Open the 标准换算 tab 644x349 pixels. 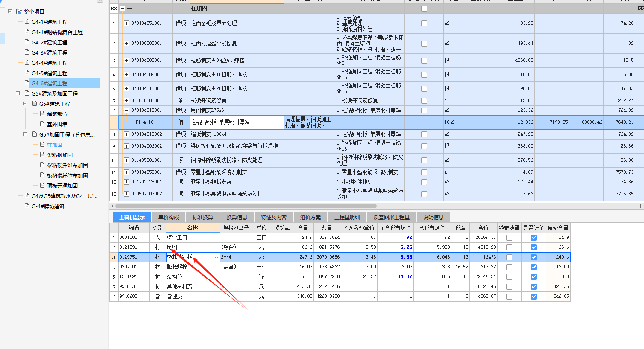click(x=203, y=218)
